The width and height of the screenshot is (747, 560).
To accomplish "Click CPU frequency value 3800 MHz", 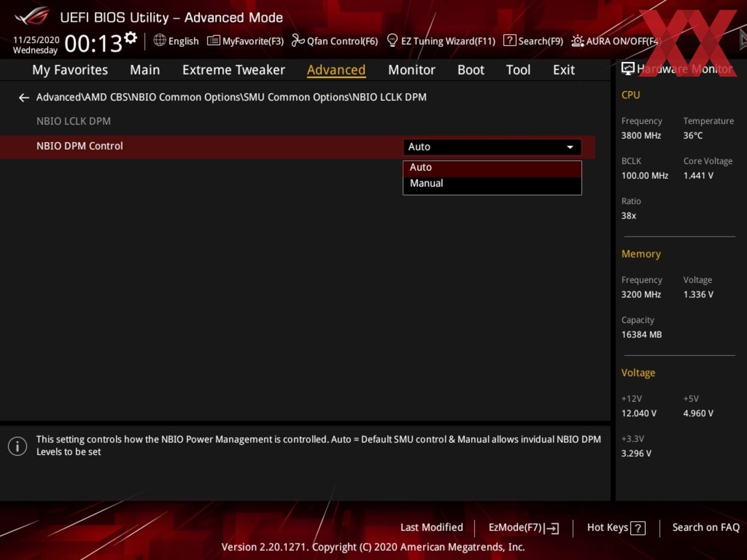I will pos(641,136).
